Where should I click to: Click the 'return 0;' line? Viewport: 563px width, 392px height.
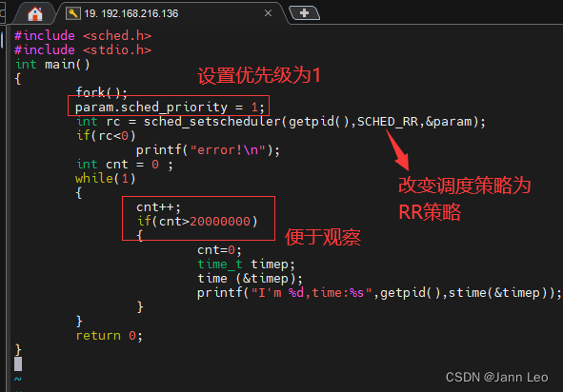click(x=110, y=336)
